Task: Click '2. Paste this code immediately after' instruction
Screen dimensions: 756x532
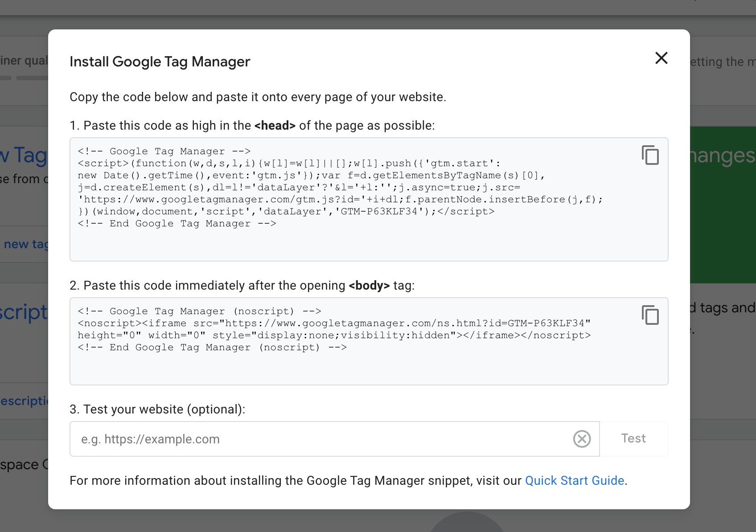Action: (x=242, y=286)
